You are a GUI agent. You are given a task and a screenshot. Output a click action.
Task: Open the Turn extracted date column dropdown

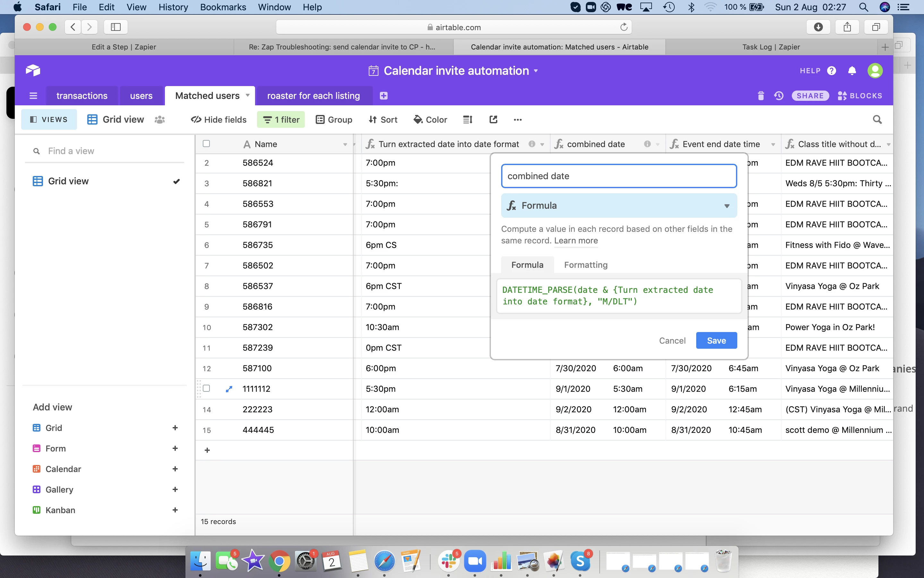click(x=542, y=144)
